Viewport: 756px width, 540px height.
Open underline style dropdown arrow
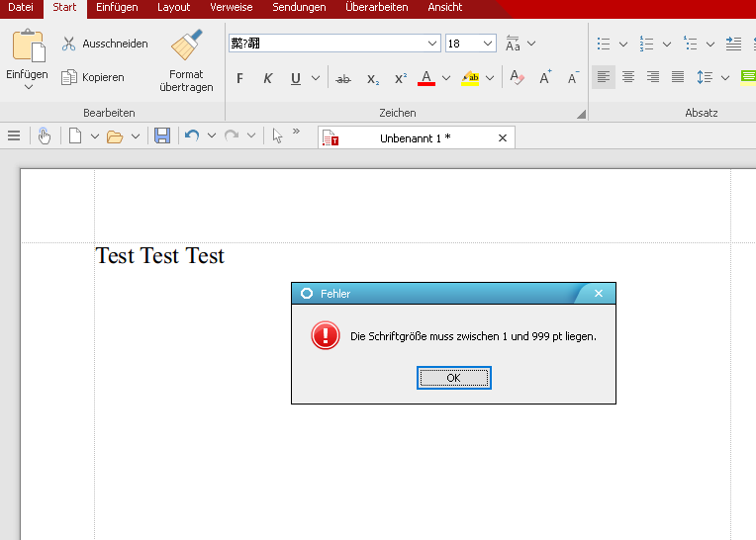pyautogui.click(x=316, y=78)
